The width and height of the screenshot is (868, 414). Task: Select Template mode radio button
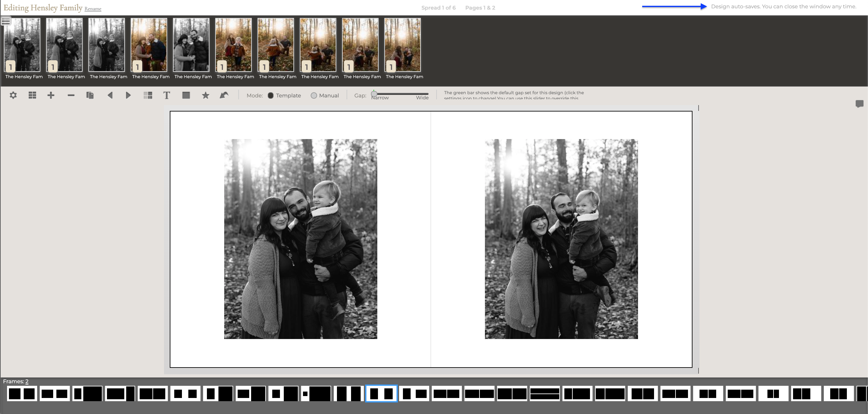point(271,96)
